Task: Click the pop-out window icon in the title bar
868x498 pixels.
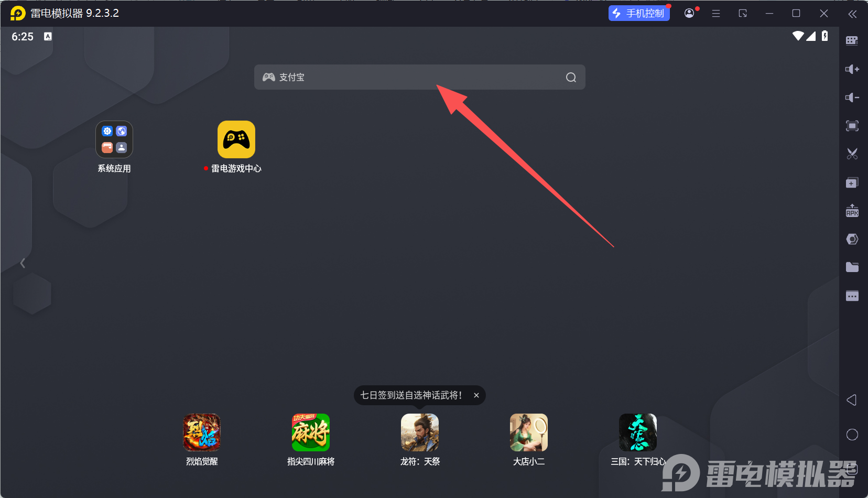Action: pyautogui.click(x=743, y=13)
